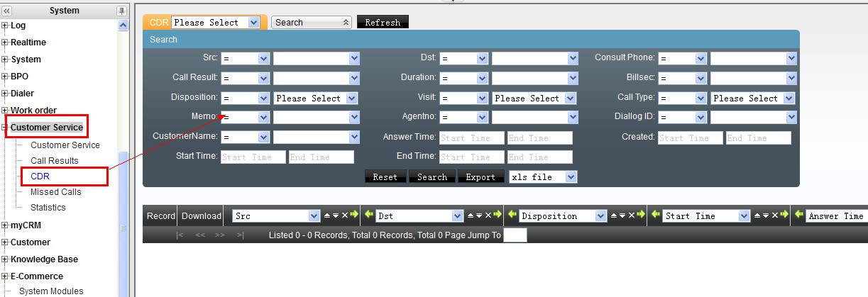Expand the Dialer tree node
868x297 pixels.
tap(5, 94)
